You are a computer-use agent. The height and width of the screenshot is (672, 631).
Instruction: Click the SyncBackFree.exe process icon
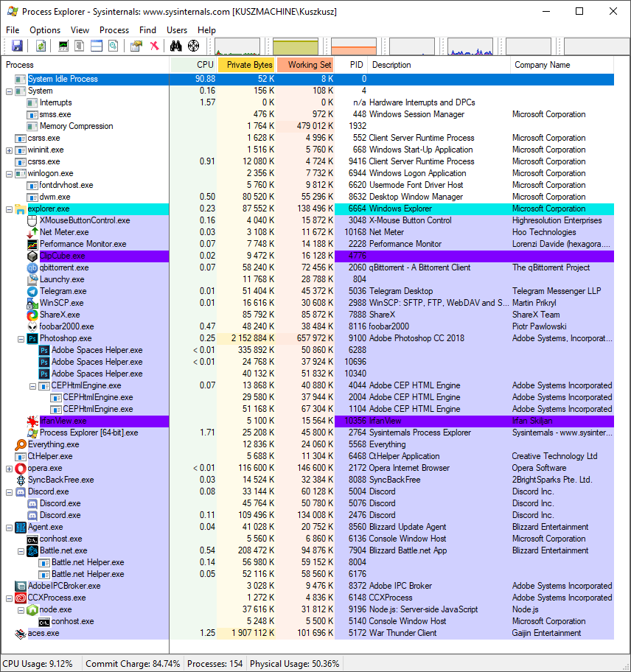[x=21, y=480]
